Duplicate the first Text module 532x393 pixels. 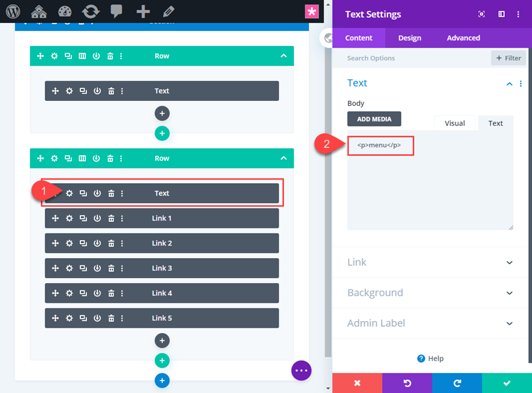pos(83,91)
